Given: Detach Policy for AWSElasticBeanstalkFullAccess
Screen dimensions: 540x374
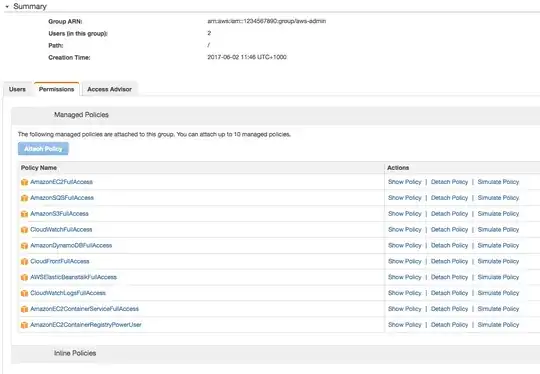Looking at the screenshot, I should [449, 277].
